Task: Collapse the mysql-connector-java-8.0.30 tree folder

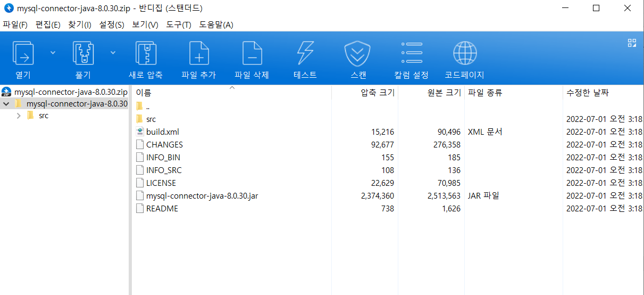Action: click(x=6, y=104)
